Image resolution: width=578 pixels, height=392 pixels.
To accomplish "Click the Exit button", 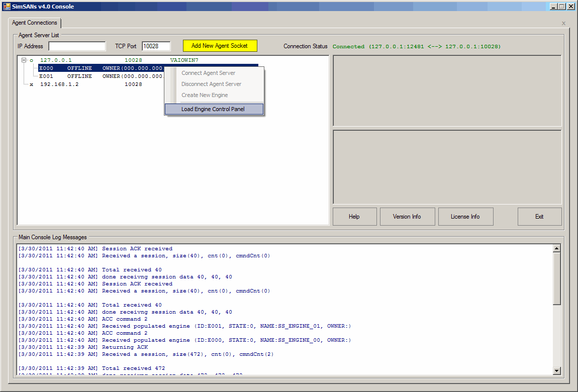I will pos(540,217).
